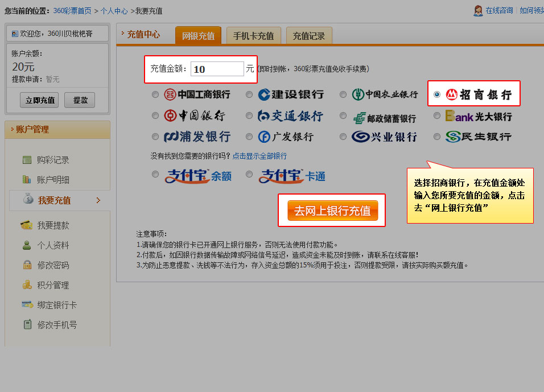Click the Agricultural Bank of China logo
The height and width of the screenshot is (392, 544).
tap(385, 94)
